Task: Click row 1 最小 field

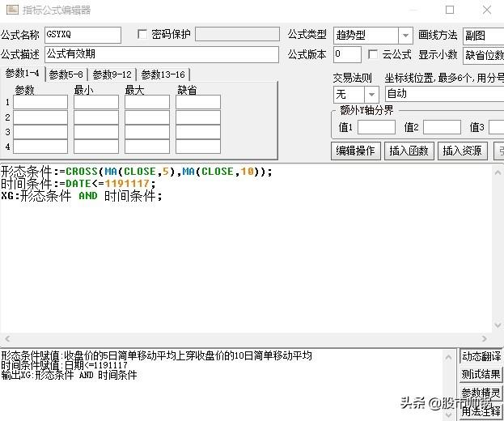Action: 96,102
